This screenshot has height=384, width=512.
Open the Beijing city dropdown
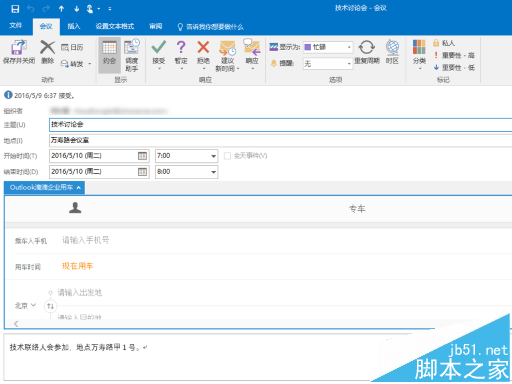25,305
